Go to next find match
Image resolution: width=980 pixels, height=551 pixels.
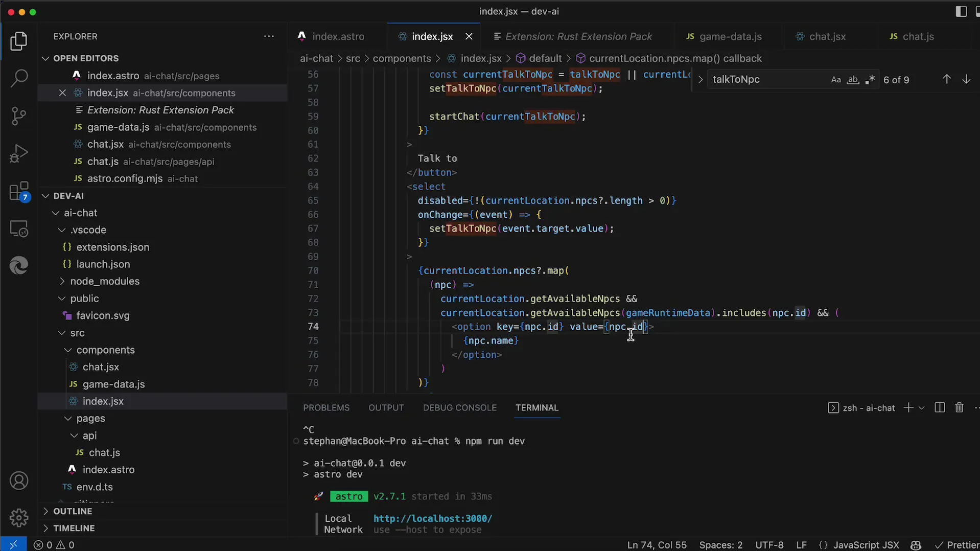pyautogui.click(x=966, y=79)
